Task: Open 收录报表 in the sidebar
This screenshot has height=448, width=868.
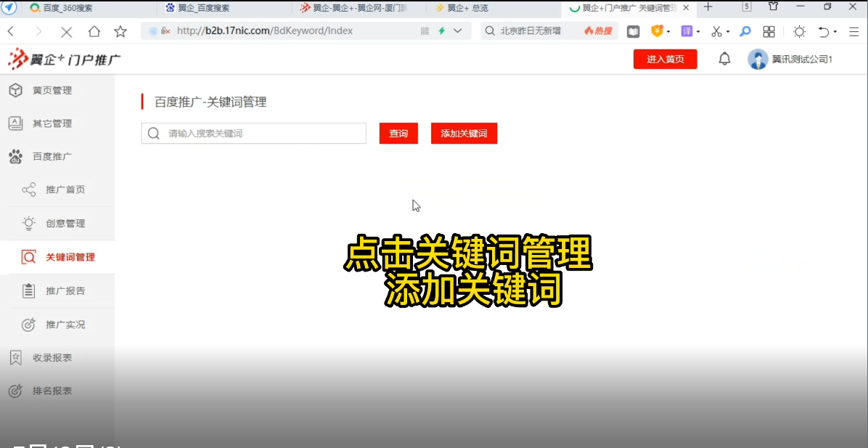Action: 52,358
